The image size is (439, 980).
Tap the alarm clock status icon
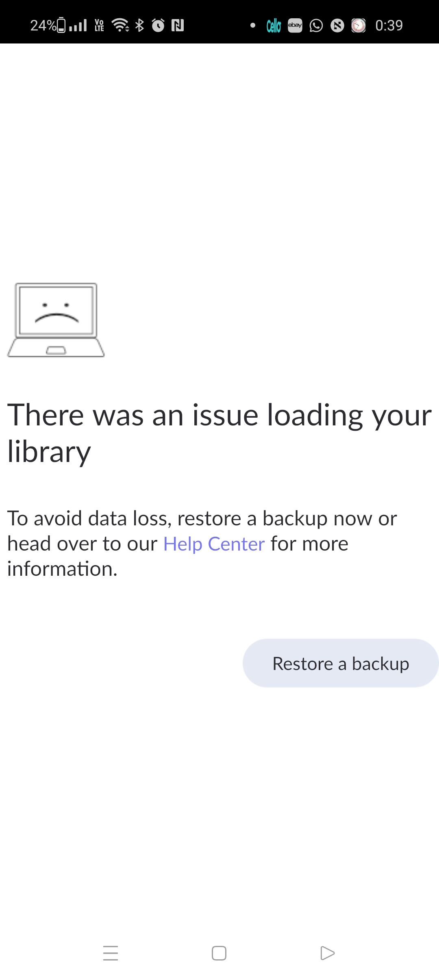click(158, 25)
